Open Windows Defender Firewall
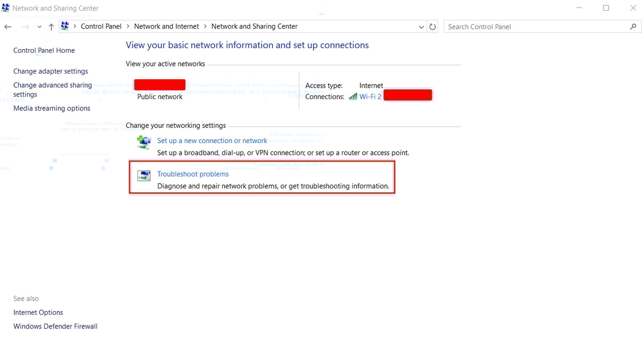Image resolution: width=644 pixels, height=338 pixels. click(x=55, y=326)
